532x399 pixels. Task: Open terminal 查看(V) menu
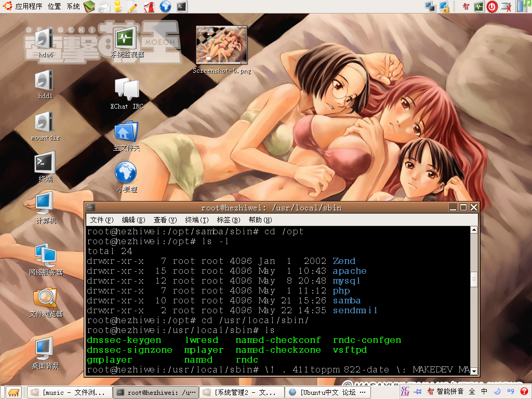tap(165, 220)
